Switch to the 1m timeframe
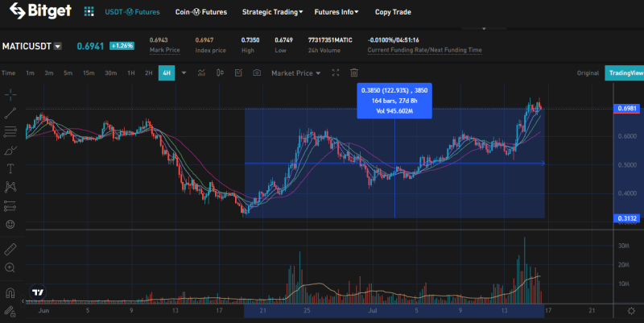This screenshot has width=644, height=323. pyautogui.click(x=30, y=72)
